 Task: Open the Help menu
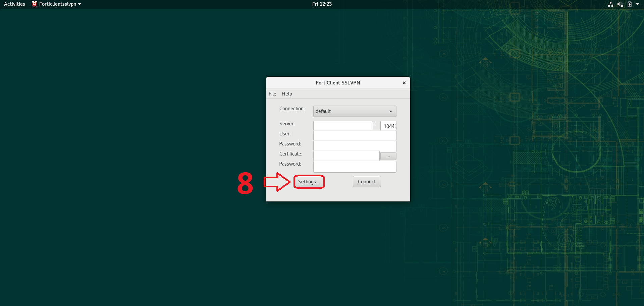(x=287, y=94)
